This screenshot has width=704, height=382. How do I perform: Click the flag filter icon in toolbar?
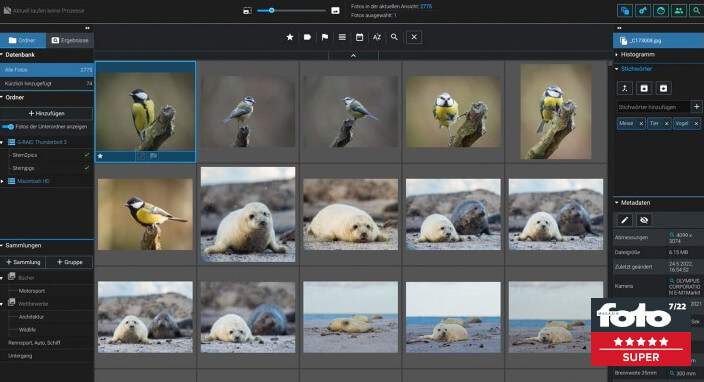click(325, 37)
